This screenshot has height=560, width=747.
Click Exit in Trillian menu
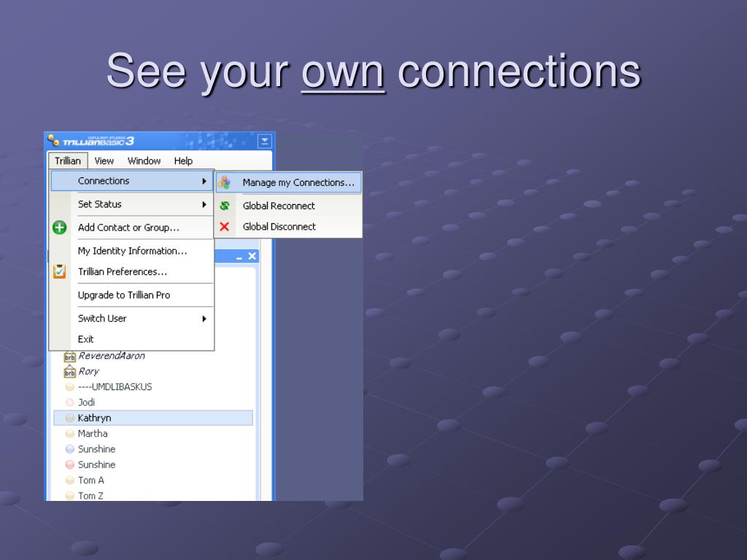[x=131, y=339]
